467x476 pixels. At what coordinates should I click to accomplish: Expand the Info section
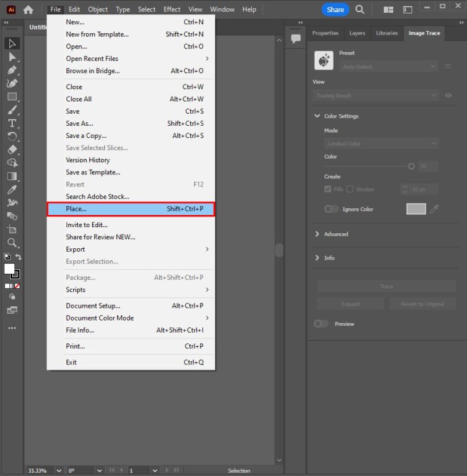click(318, 258)
